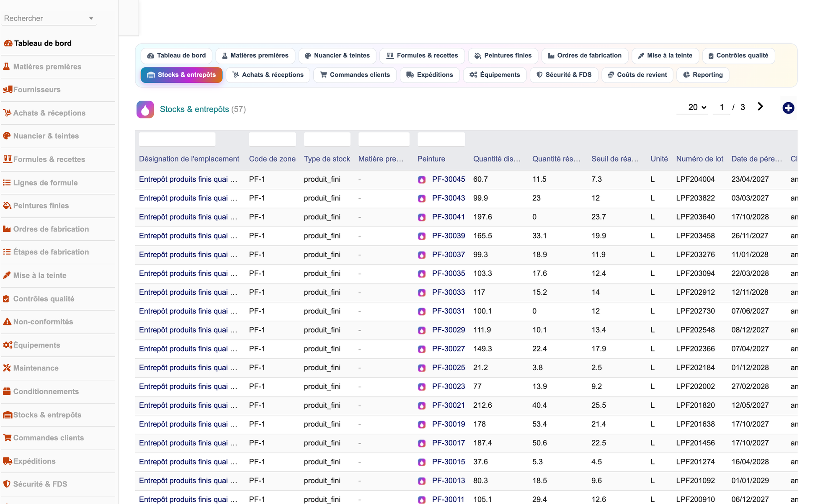
Task: Switch to the Formules & recettes top tab
Action: click(x=422, y=55)
